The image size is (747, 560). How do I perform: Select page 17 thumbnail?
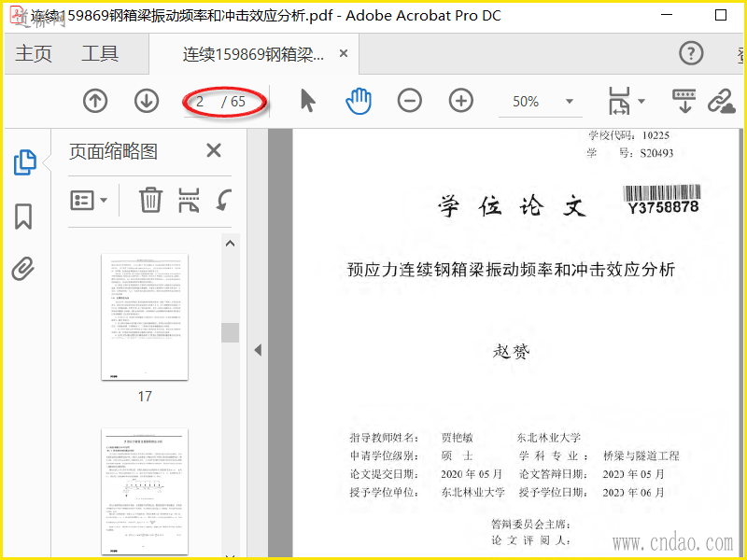click(x=145, y=316)
